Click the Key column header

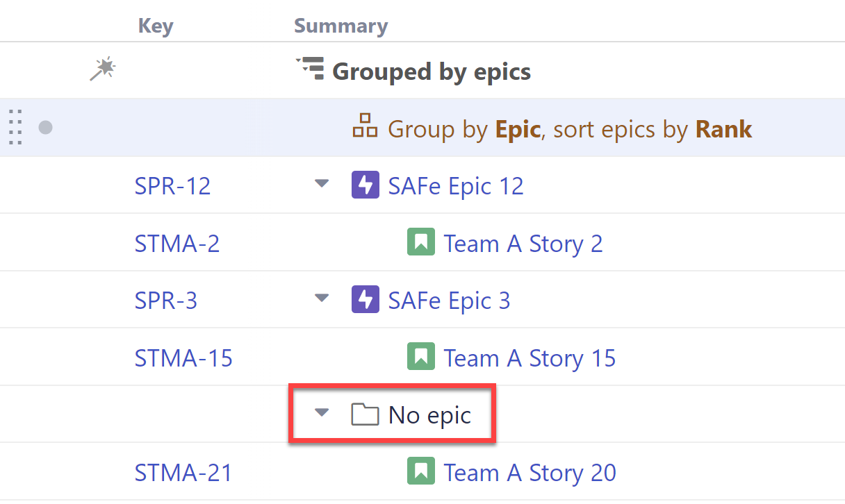point(156,26)
